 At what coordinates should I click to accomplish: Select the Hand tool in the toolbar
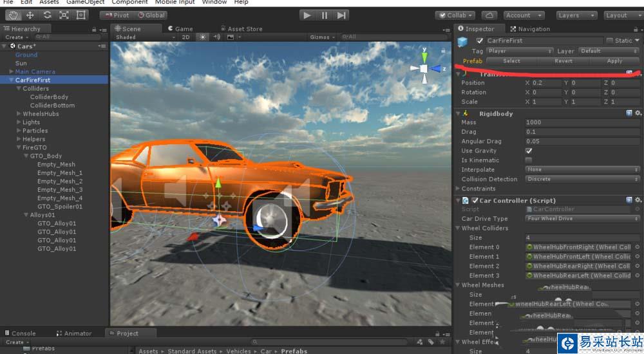(x=12, y=15)
